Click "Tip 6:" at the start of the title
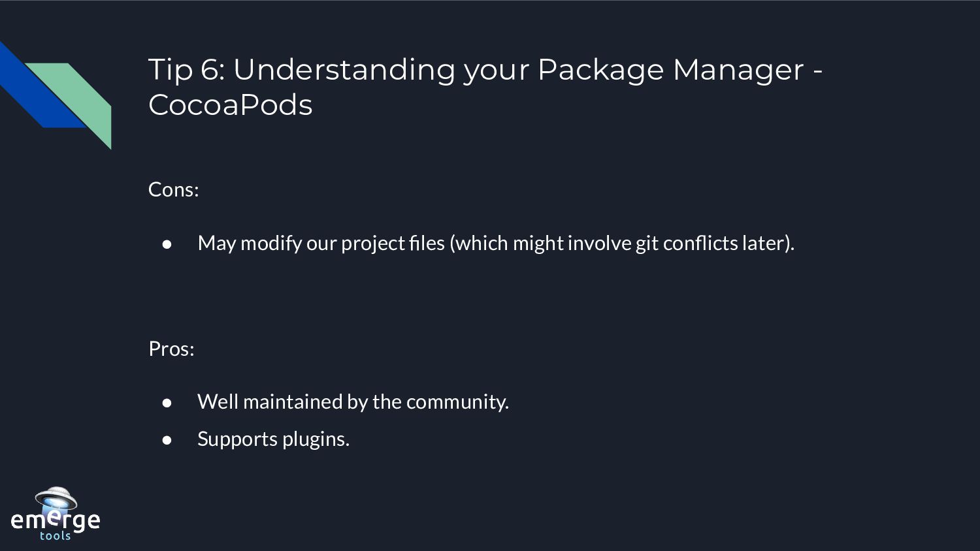 (x=187, y=69)
